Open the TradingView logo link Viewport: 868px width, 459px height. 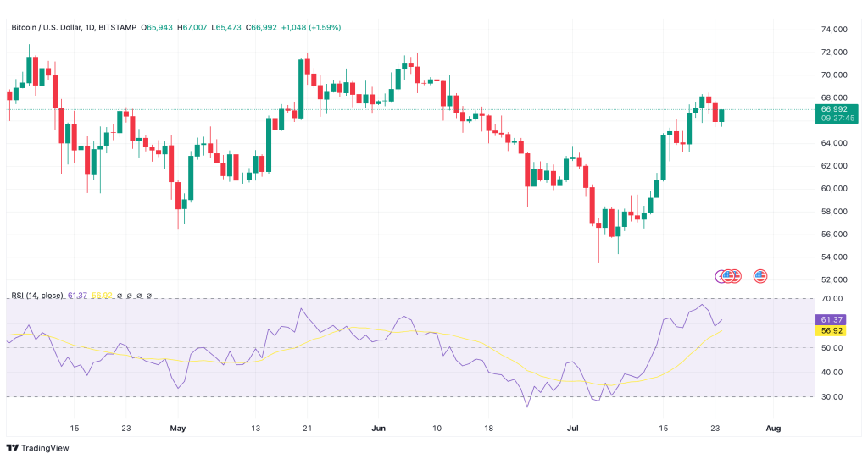[x=37, y=448]
